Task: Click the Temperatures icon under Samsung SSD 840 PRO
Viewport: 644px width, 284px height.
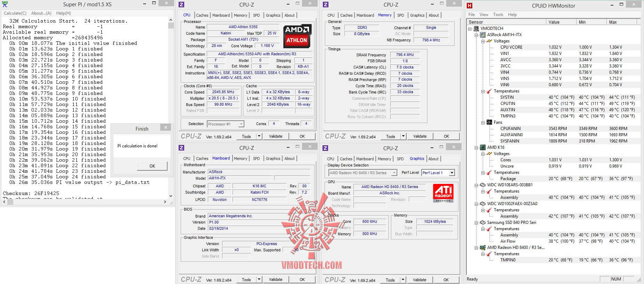Action: pos(489,229)
